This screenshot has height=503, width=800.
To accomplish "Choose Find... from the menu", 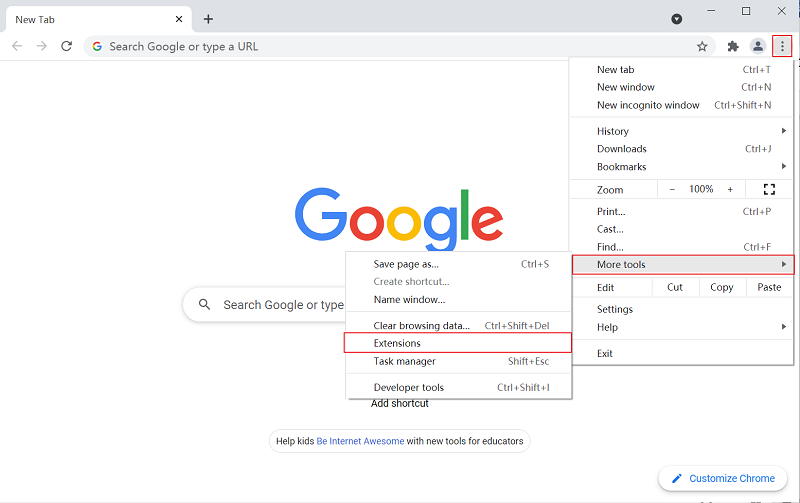I will tap(682, 247).
